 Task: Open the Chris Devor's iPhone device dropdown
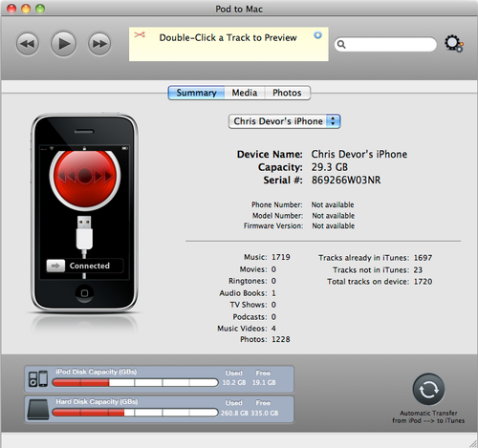[285, 121]
